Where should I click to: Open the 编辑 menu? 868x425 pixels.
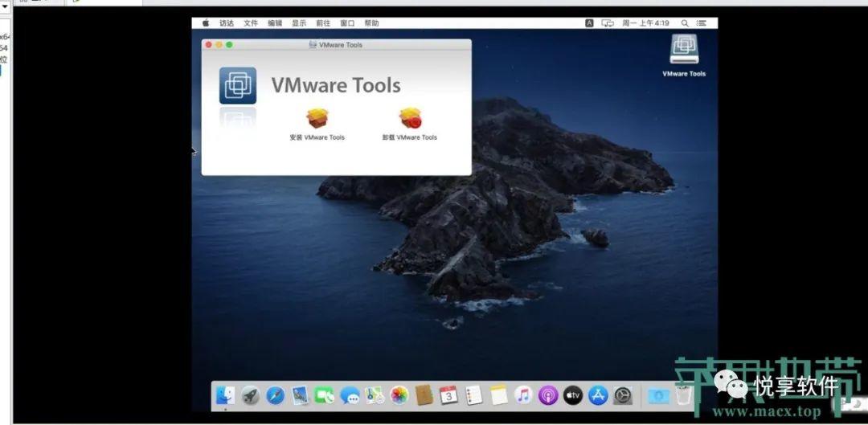pos(275,23)
